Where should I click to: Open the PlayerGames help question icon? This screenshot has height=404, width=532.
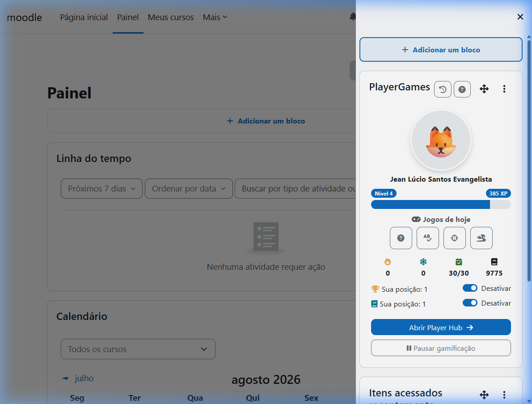[462, 89]
